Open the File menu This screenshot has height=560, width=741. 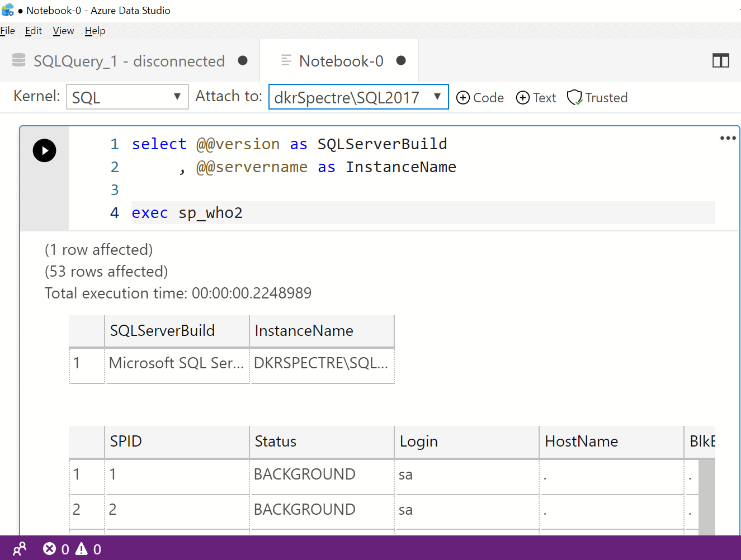[x=8, y=31]
